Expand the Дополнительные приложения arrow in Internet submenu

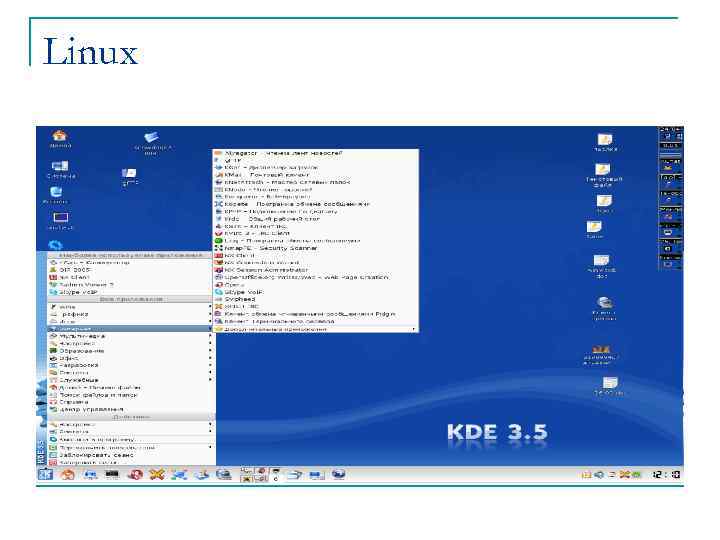(x=413, y=329)
